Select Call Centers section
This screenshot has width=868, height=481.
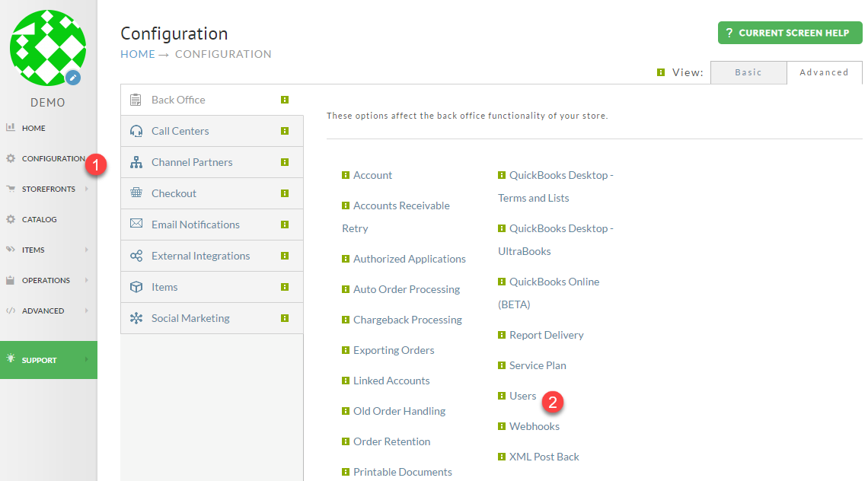(x=212, y=131)
